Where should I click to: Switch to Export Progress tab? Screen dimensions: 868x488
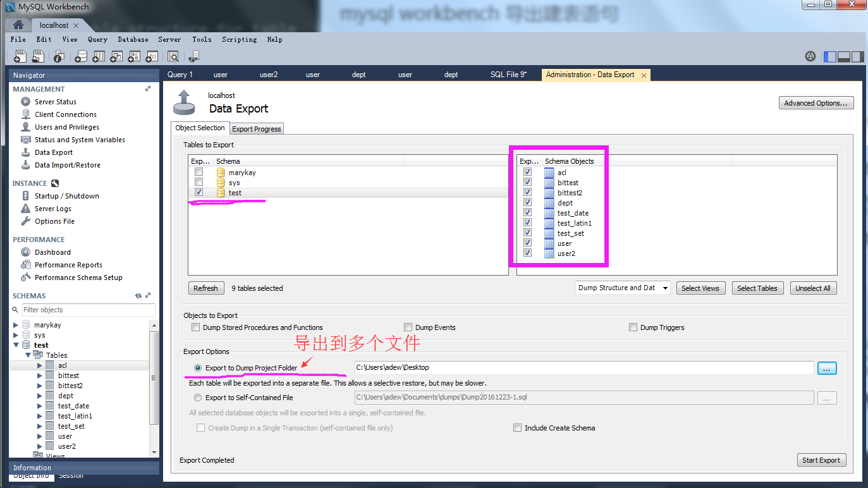click(257, 129)
